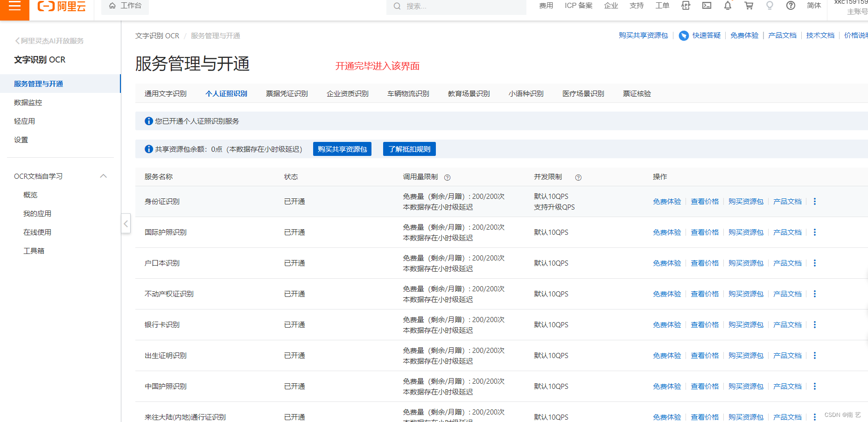
Task: Open the ICP 备案 menu
Action: point(579,6)
